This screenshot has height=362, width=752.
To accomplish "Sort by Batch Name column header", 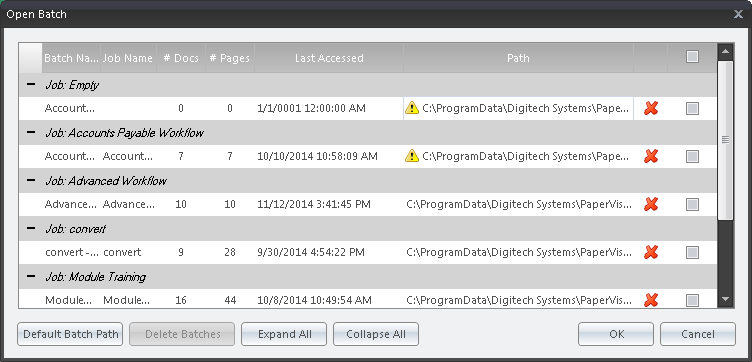I will tap(71, 58).
